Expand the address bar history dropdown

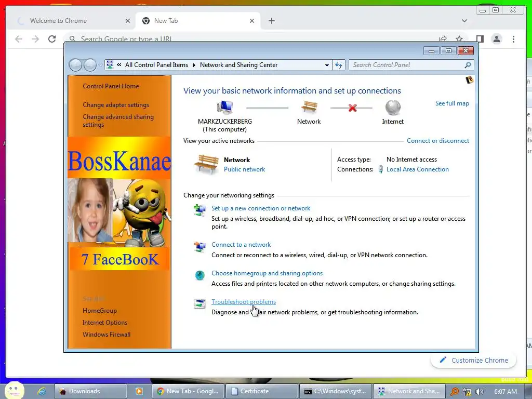327,65
